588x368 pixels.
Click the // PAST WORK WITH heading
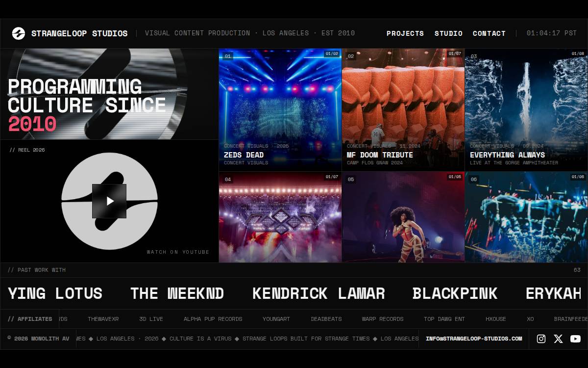coord(37,270)
